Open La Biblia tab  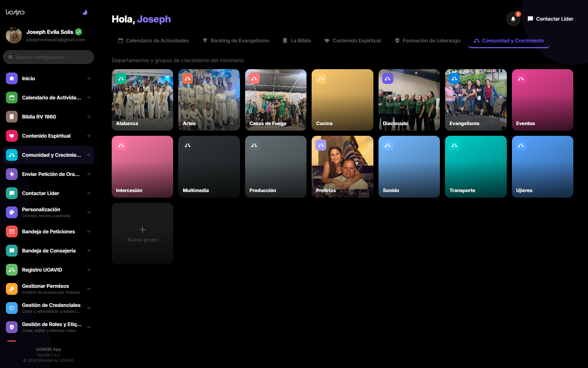[297, 40]
